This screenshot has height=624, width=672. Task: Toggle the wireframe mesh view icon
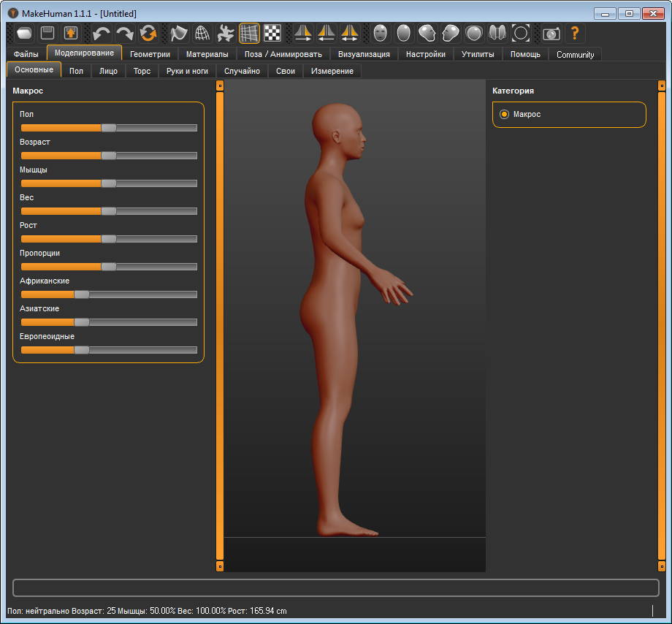point(202,33)
